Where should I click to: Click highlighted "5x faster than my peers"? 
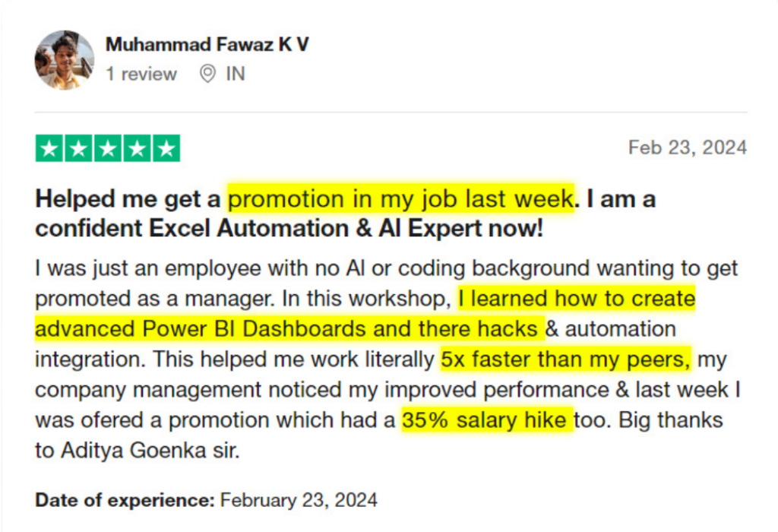[566, 359]
